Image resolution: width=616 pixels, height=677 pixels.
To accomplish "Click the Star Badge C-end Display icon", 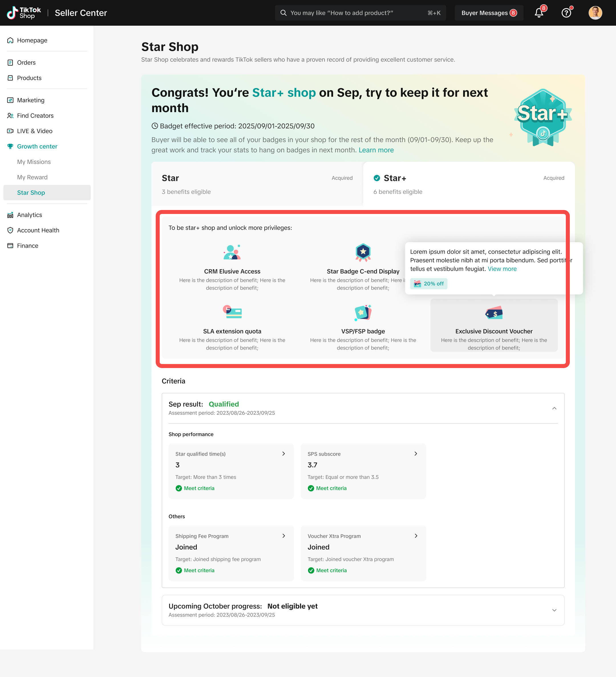I will coord(363,252).
